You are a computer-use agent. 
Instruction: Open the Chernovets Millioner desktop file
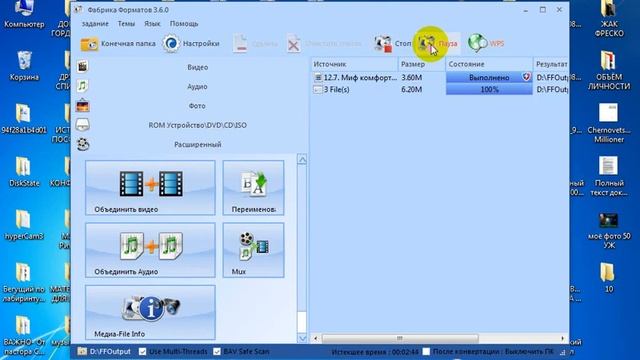click(609, 123)
